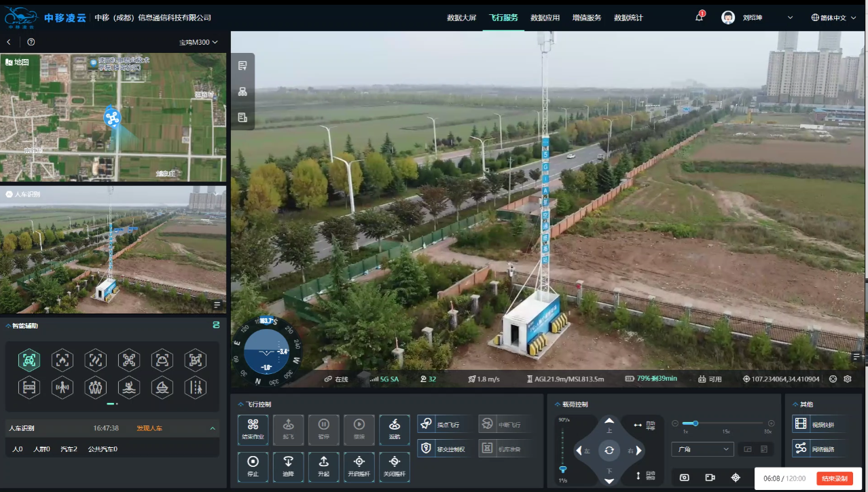Click the 升起 ascend button

coord(324,467)
